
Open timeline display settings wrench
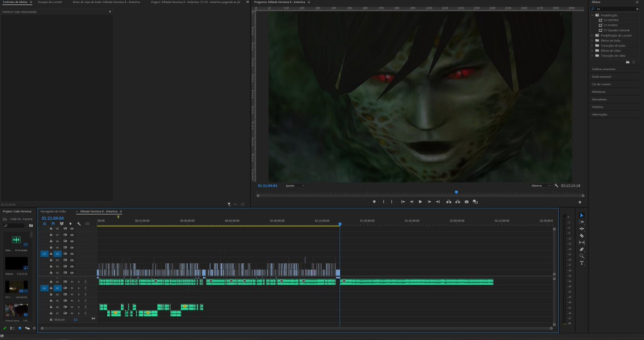(79, 223)
